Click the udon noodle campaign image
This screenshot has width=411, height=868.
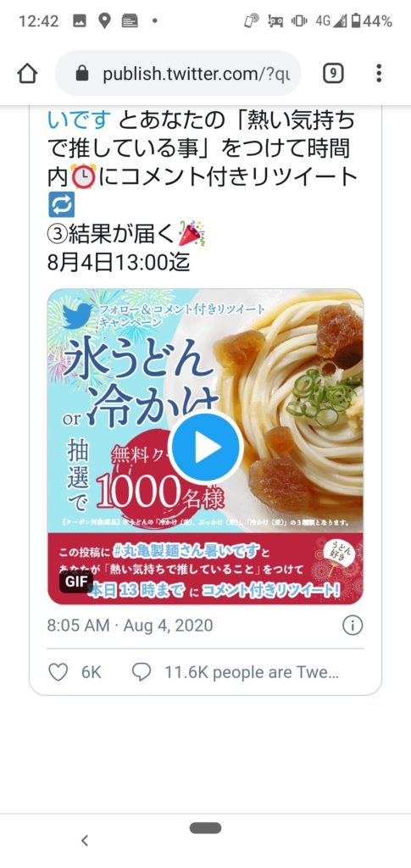click(x=205, y=447)
